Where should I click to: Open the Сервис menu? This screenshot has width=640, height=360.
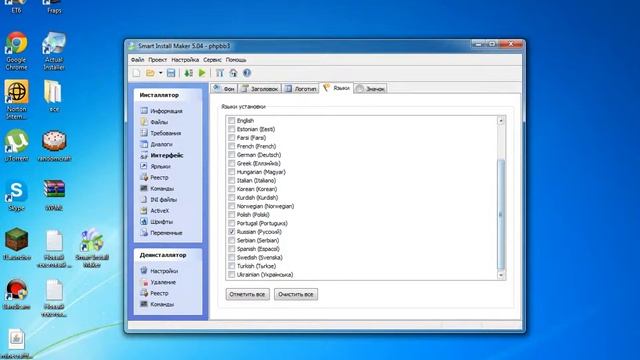point(212,60)
